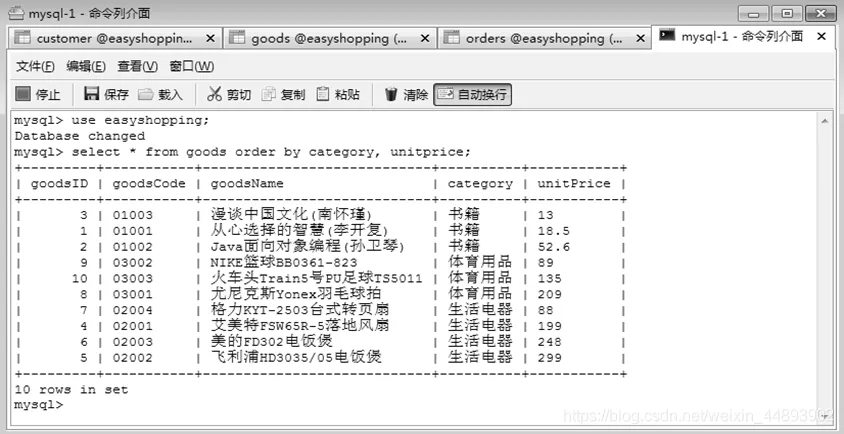Viewport: 844px width, 434px height.
Task: Minimize the mysql-1 window
Action: [x=753, y=13]
